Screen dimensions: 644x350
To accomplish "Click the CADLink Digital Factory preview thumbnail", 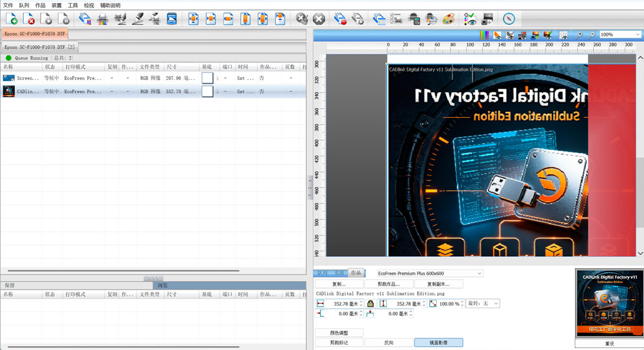I will point(609,303).
